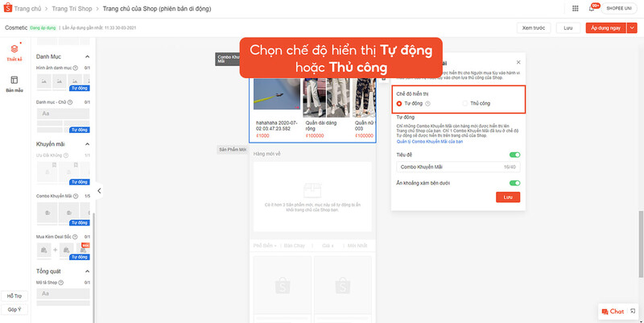
Task: Go to Trang Trí Shop breadcrumb
Action: pyautogui.click(x=78, y=8)
